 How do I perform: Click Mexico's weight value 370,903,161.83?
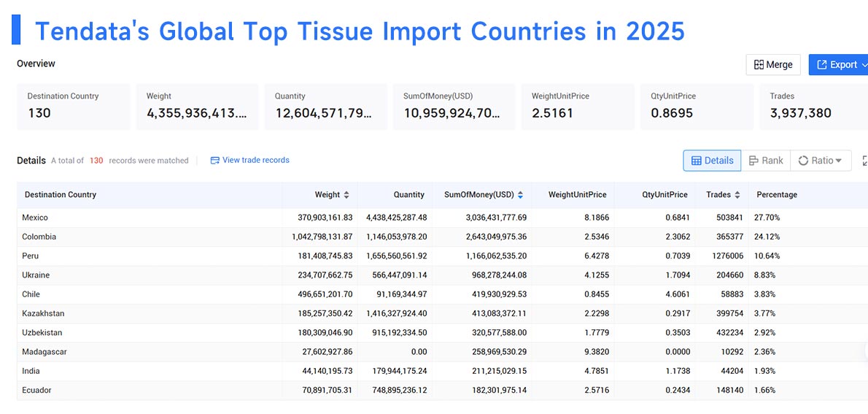pyautogui.click(x=325, y=218)
